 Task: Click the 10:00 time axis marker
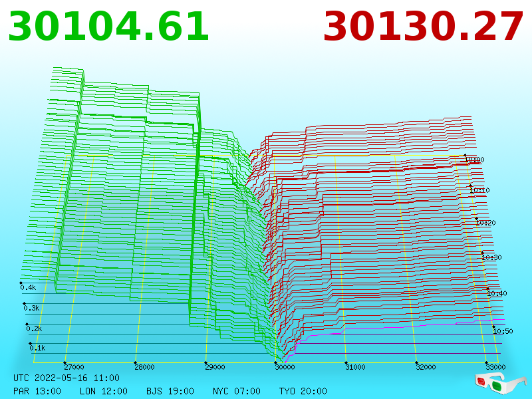coord(475,160)
